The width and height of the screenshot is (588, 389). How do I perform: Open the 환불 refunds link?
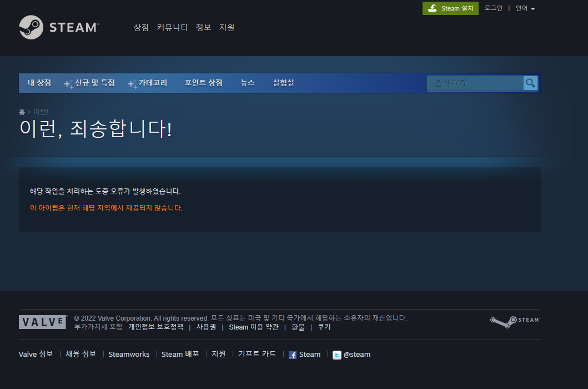(x=298, y=327)
